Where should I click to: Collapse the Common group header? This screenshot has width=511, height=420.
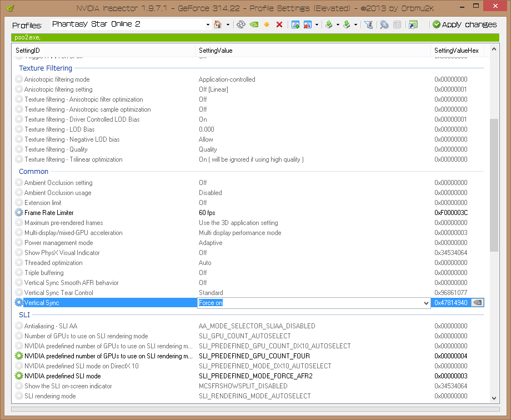coord(33,172)
